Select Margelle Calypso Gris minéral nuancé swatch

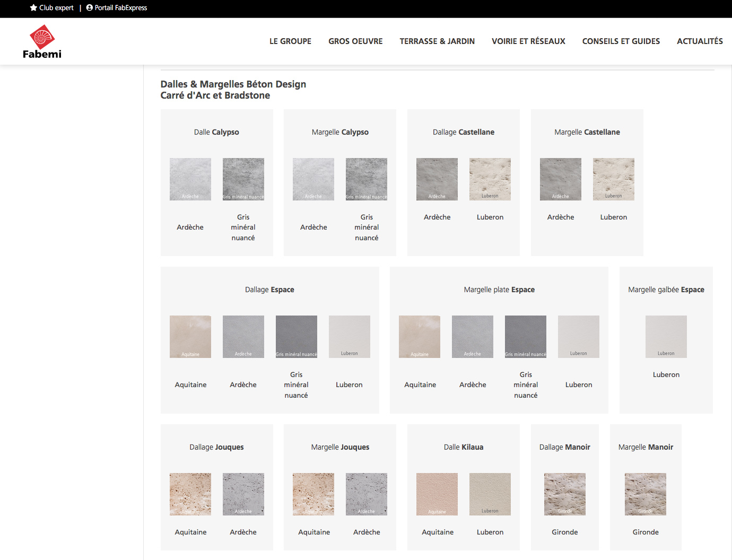tap(367, 179)
